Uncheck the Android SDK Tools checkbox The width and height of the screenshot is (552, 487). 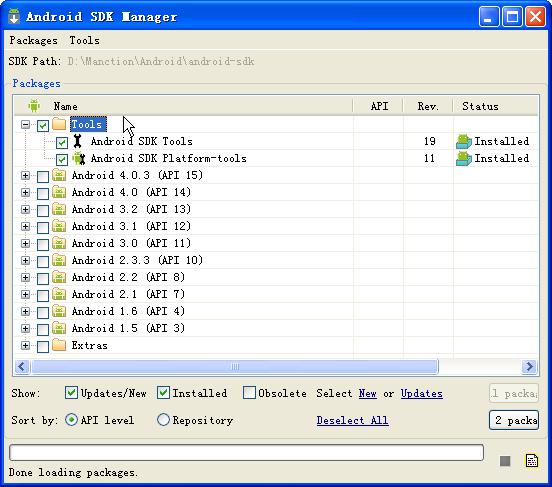pyautogui.click(x=62, y=142)
